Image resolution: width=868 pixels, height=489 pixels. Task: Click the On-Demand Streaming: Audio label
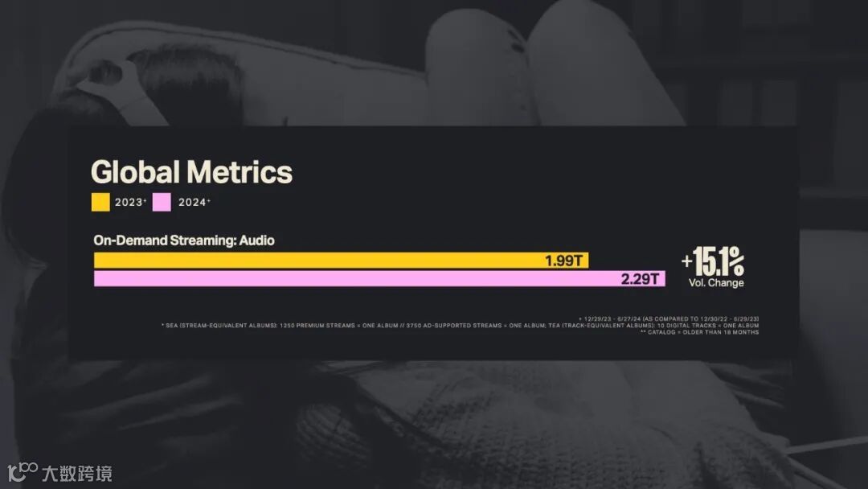tap(184, 240)
